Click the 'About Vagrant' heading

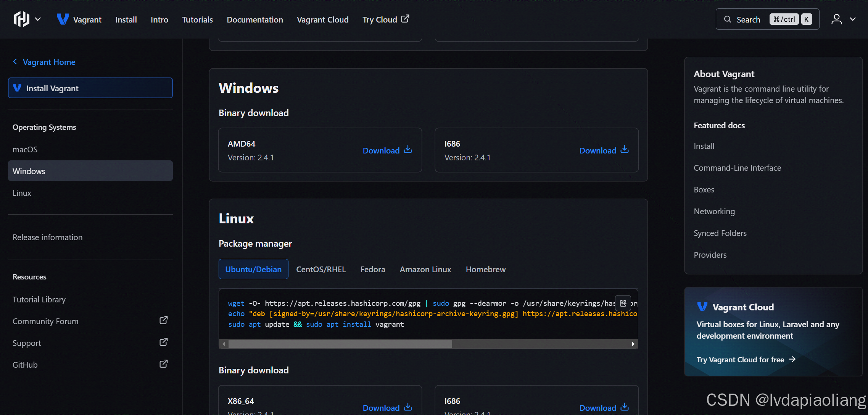tap(724, 74)
